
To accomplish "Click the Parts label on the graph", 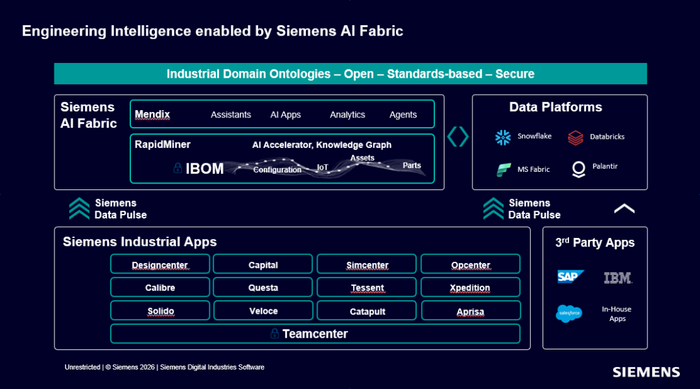I will pos(412,165).
